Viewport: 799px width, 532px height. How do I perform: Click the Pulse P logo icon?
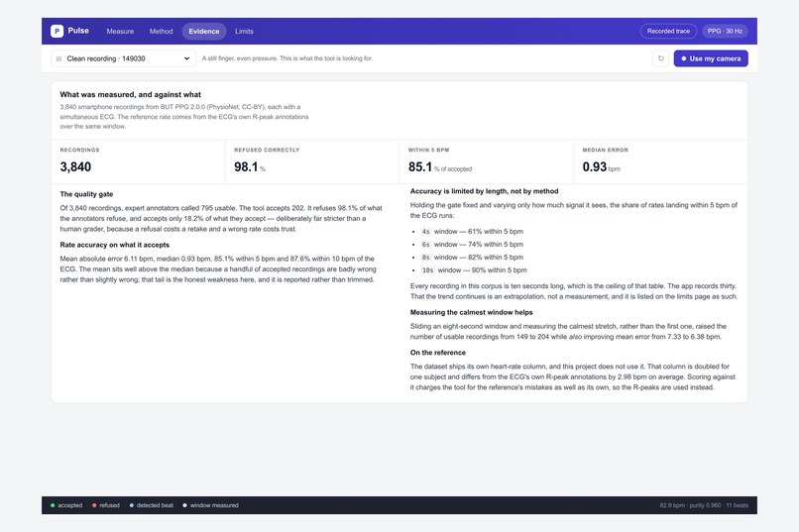click(57, 31)
